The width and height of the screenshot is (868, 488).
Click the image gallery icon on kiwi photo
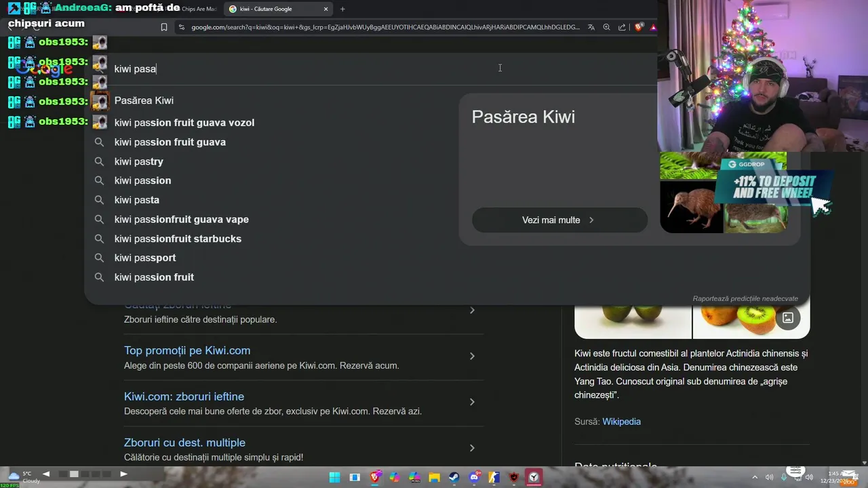(788, 317)
